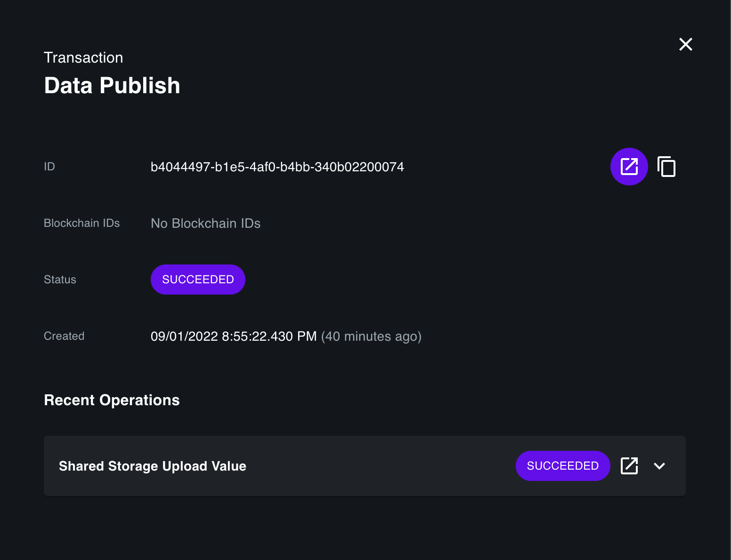Click the No Blockchain IDs label
This screenshot has height=560, width=731.
pyautogui.click(x=205, y=223)
